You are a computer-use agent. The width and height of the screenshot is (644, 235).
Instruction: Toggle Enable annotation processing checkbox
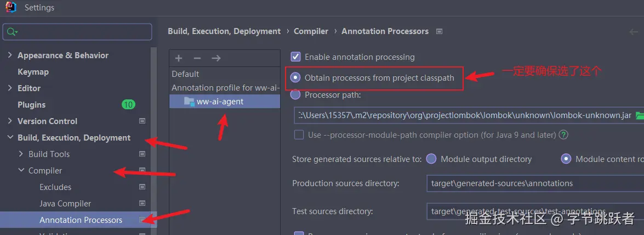point(296,57)
